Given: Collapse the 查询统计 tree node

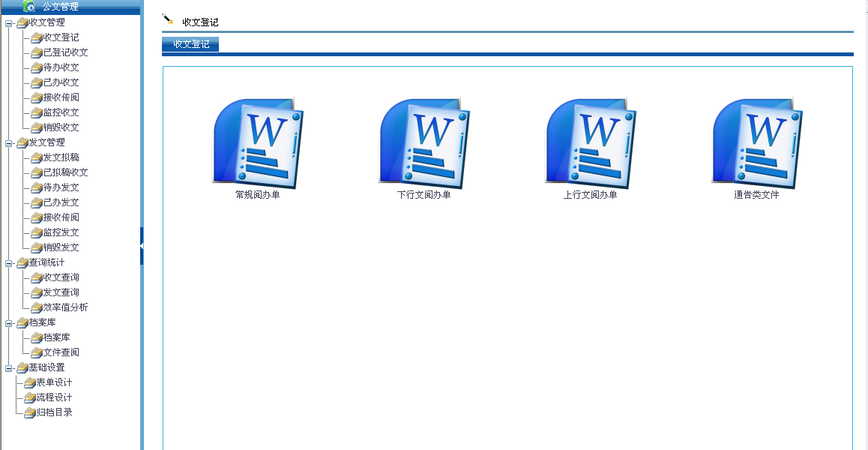Looking at the screenshot, I should (9, 262).
